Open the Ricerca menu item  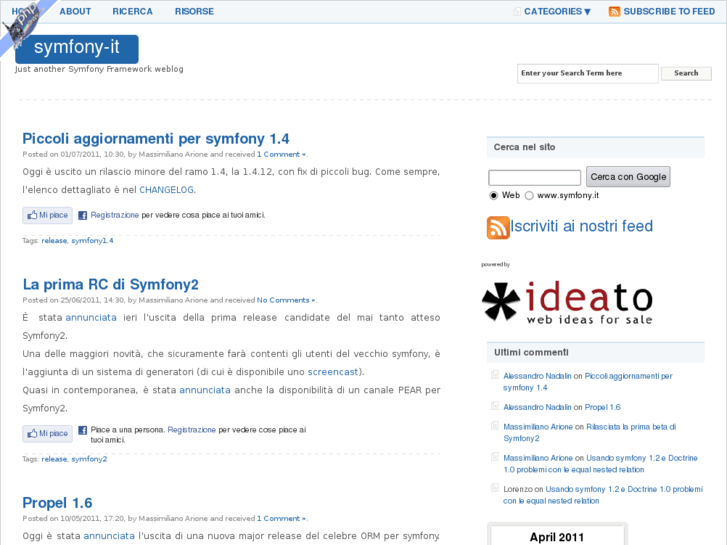click(x=132, y=12)
